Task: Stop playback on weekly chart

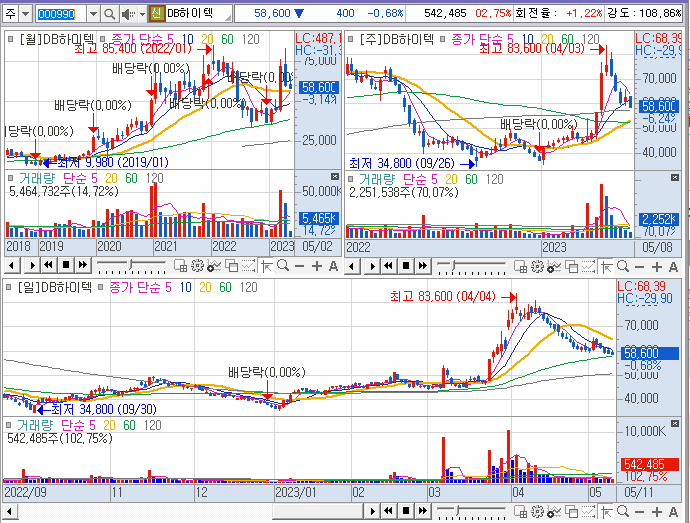Action: click(x=406, y=266)
